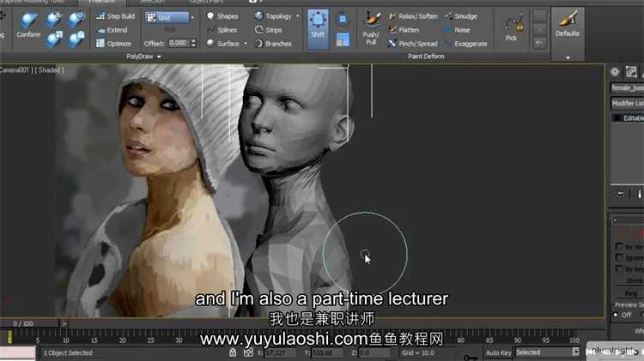Click the 0/100 time slider handle
The image size is (644, 361).
[x=28, y=323]
